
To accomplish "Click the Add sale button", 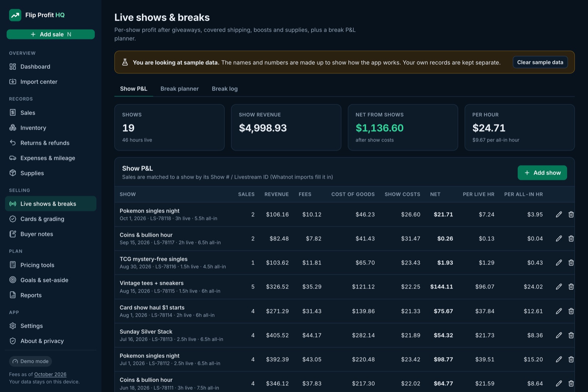I will pyautogui.click(x=51, y=34).
